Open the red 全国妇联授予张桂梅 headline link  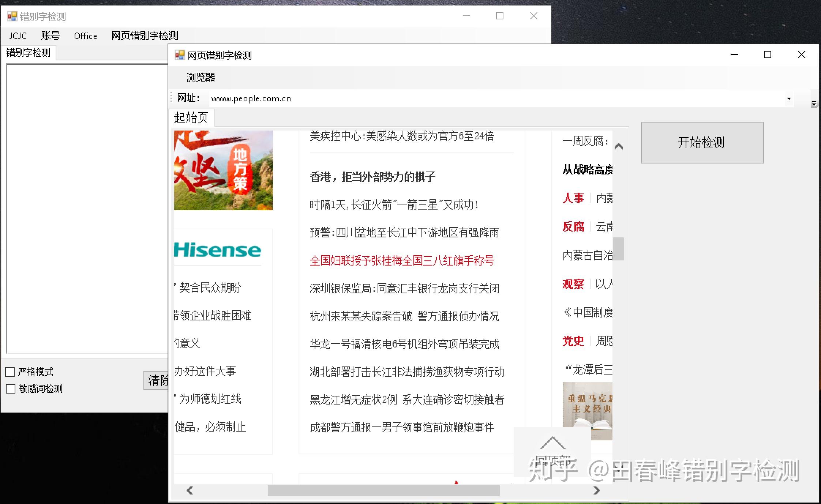[x=402, y=261]
